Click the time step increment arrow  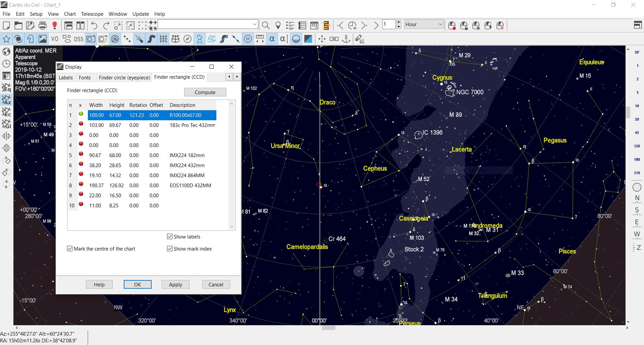398,22
